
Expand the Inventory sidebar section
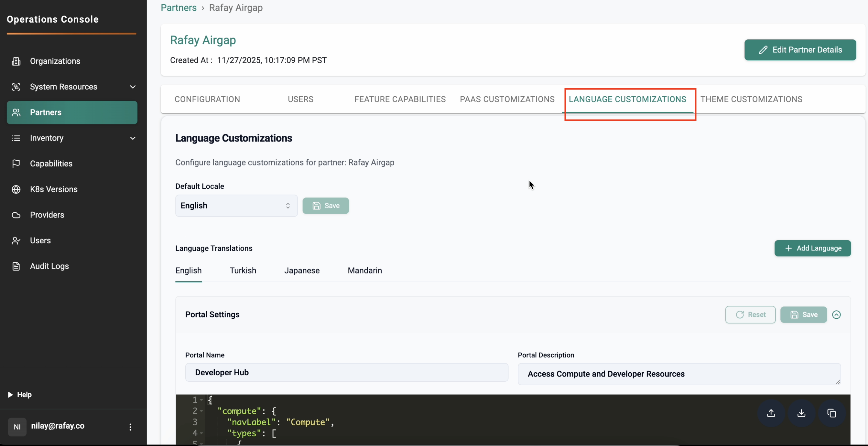click(x=133, y=138)
